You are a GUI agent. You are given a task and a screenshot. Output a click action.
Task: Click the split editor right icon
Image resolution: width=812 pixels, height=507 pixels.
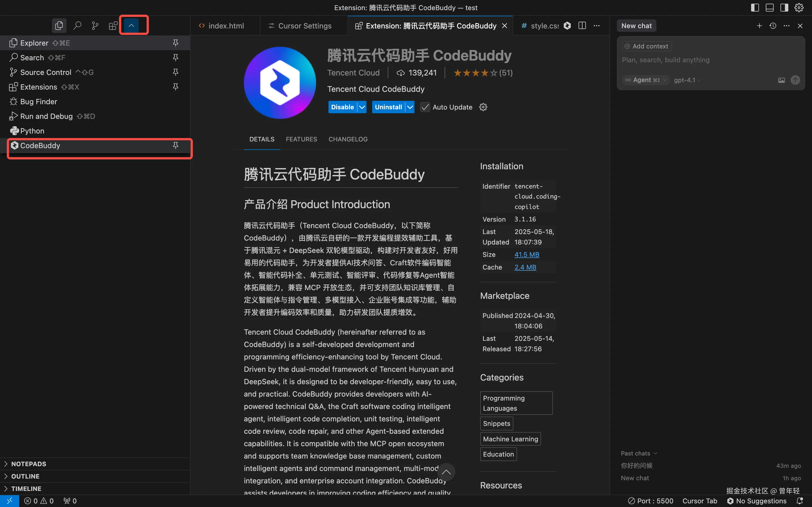582,26
